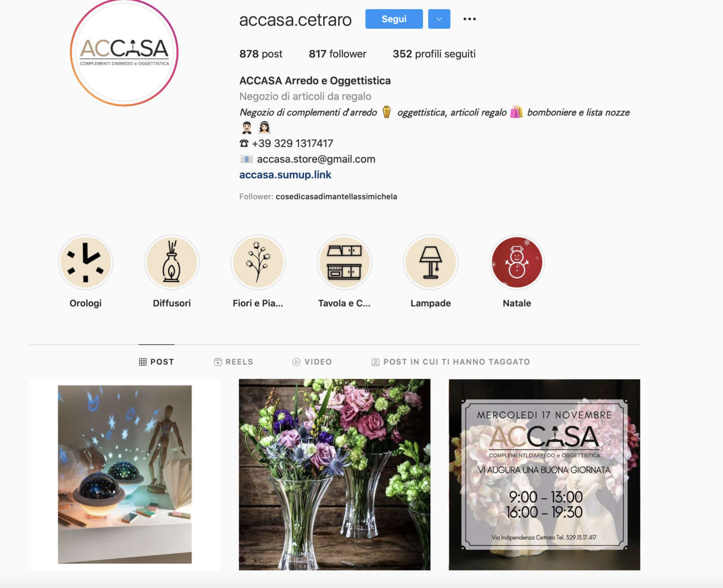Open the Natale snowman highlight
Image resolution: width=723 pixels, height=588 pixels.
point(516,262)
